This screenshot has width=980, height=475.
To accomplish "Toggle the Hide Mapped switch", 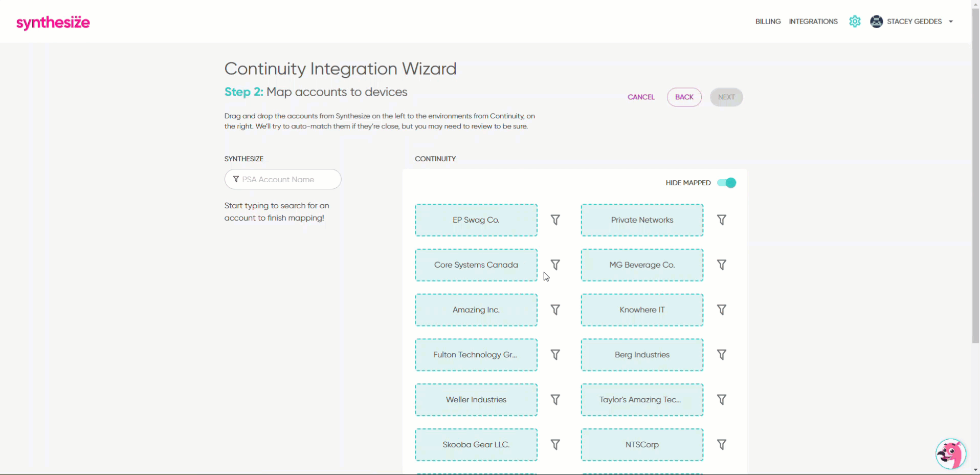I will 726,183.
